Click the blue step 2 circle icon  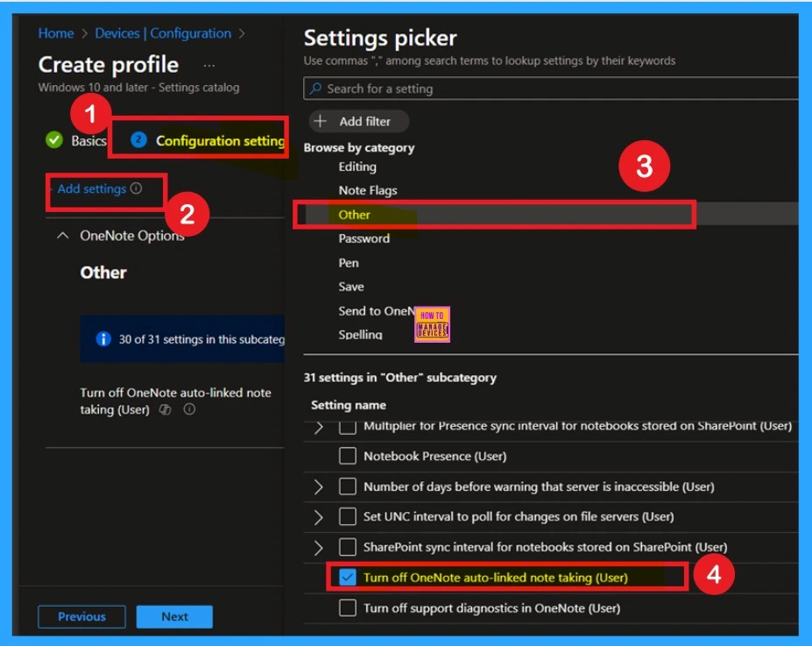tap(138, 140)
